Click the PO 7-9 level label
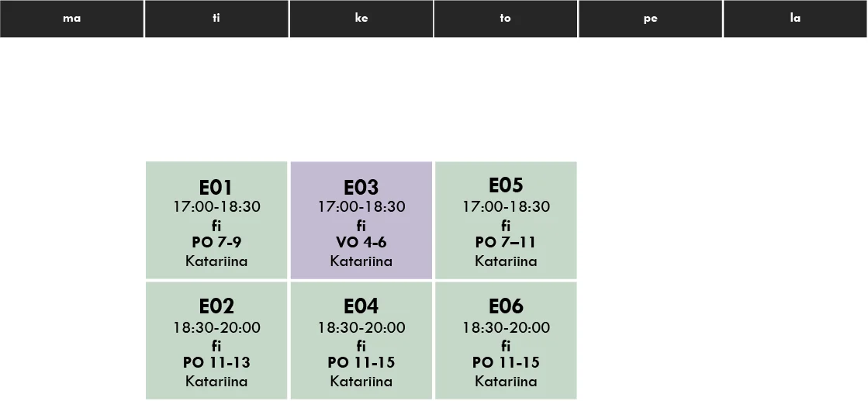The image size is (868, 401). coord(216,243)
